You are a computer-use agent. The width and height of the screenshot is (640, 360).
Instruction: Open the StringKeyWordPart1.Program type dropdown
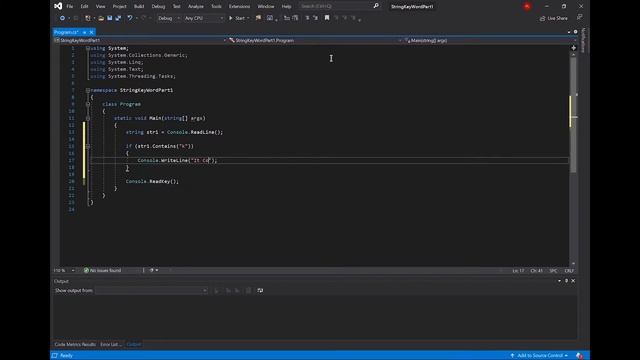(x=315, y=40)
